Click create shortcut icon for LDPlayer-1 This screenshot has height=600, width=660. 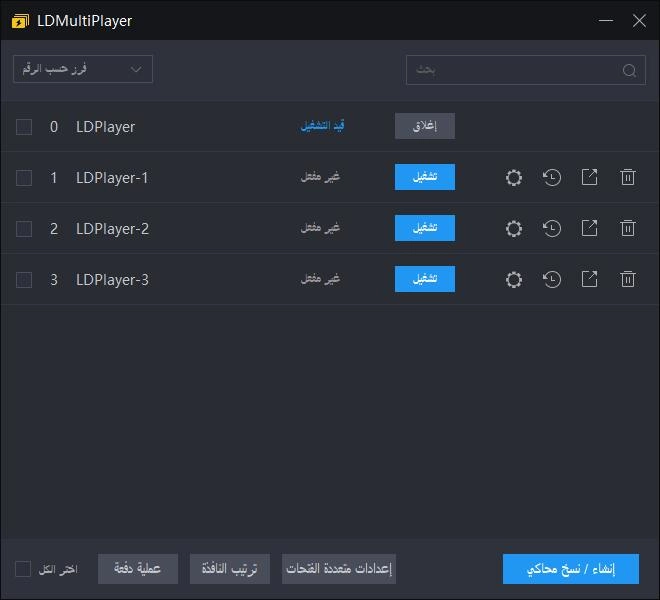[x=589, y=177]
